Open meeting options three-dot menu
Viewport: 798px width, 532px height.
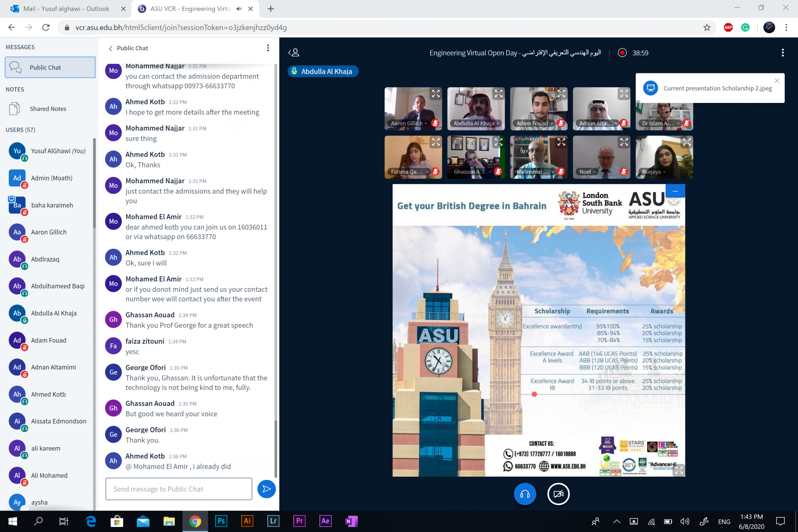[x=782, y=53]
